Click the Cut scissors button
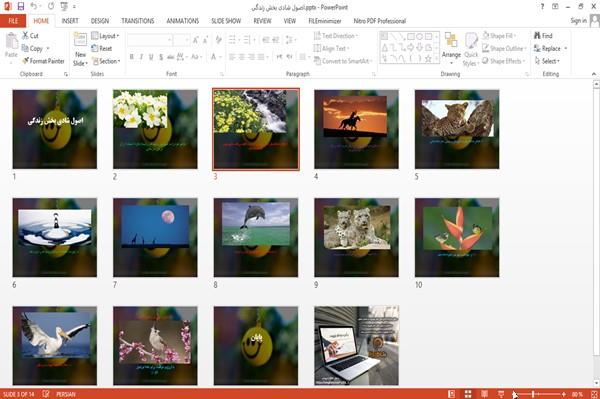Image resolution: width=600 pixels, height=399 pixels. click(x=30, y=36)
